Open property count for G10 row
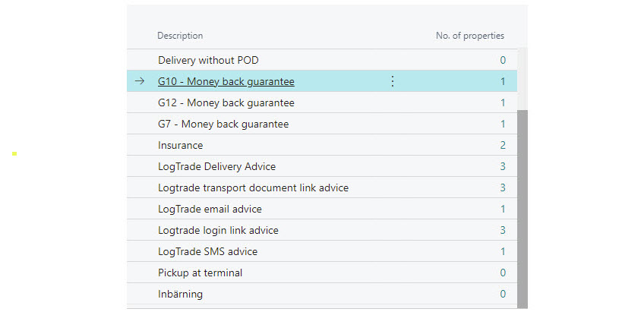 pyautogui.click(x=503, y=82)
